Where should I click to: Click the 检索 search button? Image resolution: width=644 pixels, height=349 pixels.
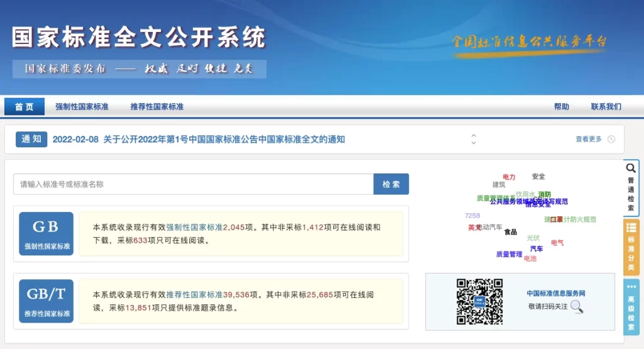(391, 184)
